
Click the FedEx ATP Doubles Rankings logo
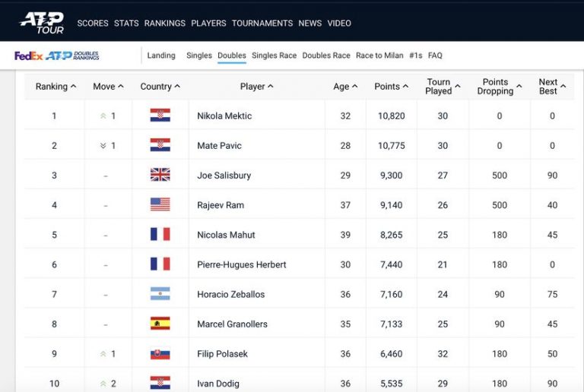tap(57, 55)
